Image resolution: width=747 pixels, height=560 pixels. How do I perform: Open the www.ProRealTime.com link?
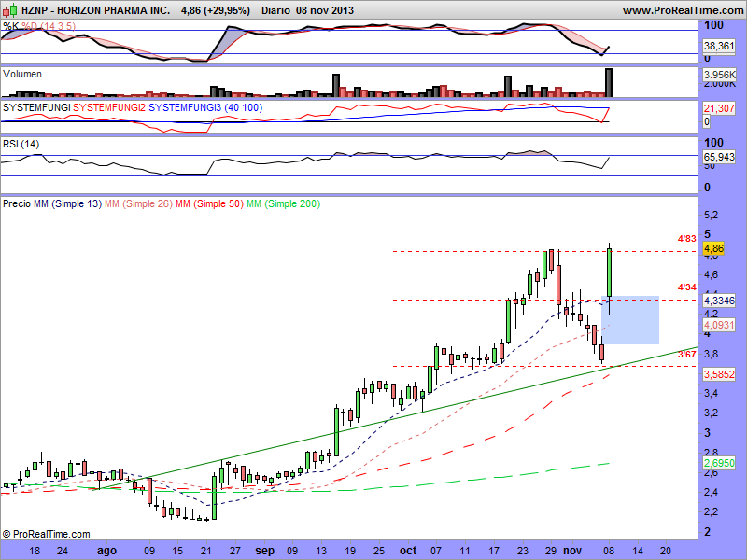click(684, 10)
